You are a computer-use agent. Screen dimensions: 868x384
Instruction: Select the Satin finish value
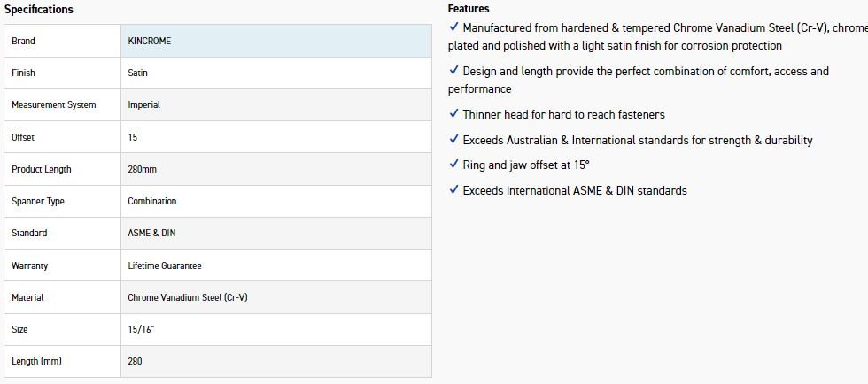coord(138,73)
